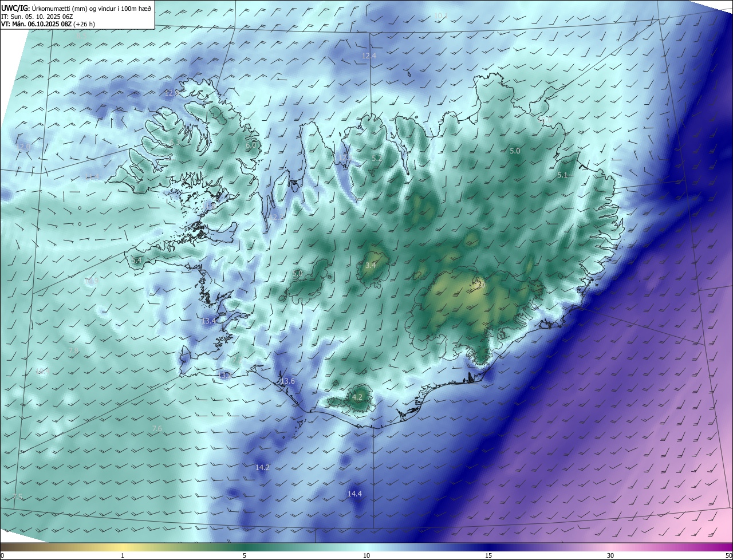Click the 50 tick on the color scale
733x560 pixels.
click(728, 555)
